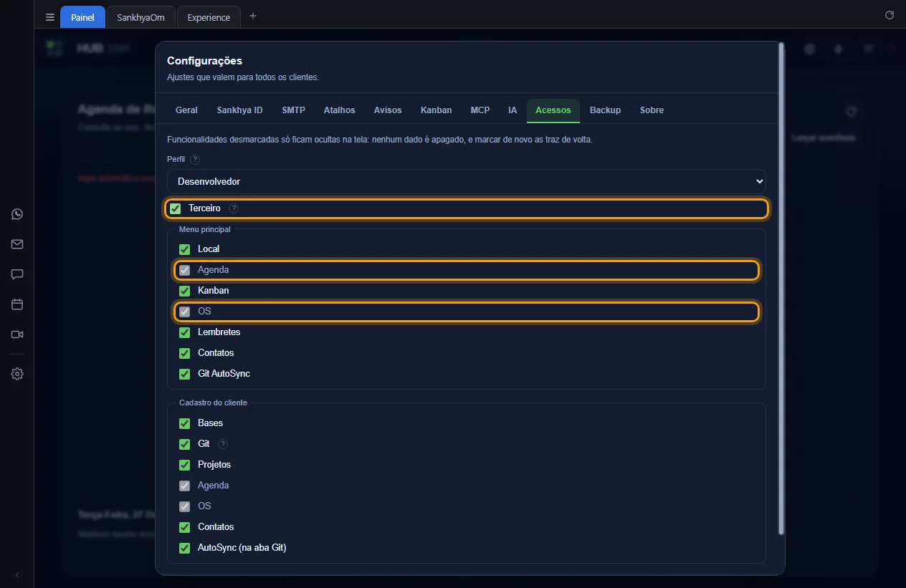The width and height of the screenshot is (906, 588).
Task: Select the IA settings tab
Action: pos(512,110)
